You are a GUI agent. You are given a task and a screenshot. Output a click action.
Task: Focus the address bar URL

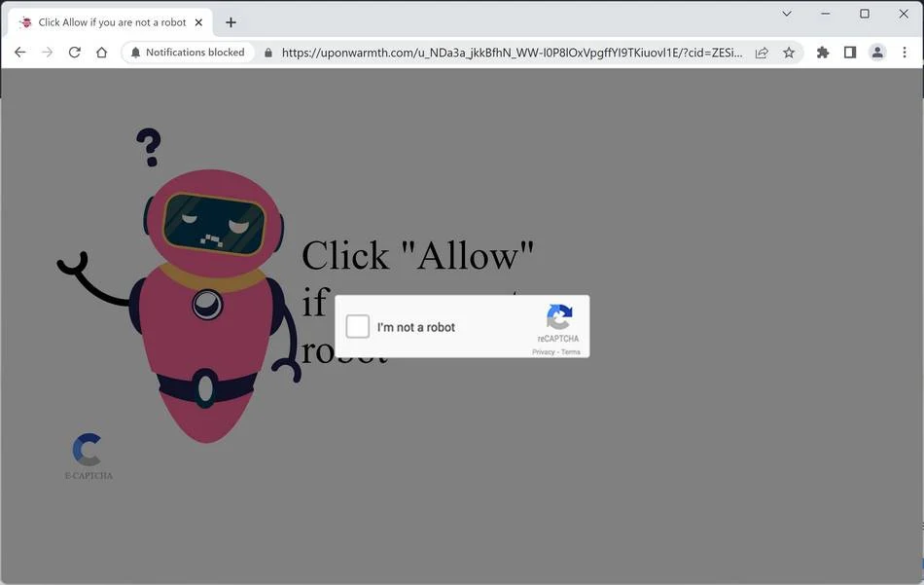click(x=512, y=53)
